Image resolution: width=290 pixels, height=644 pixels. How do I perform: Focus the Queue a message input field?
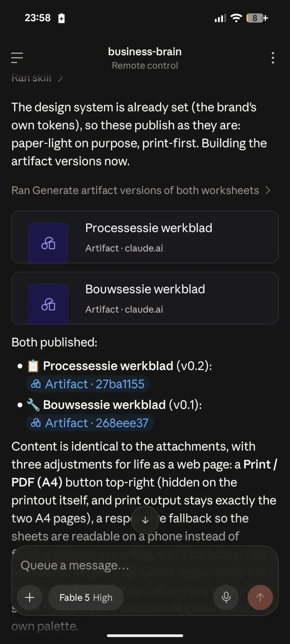coord(145,565)
